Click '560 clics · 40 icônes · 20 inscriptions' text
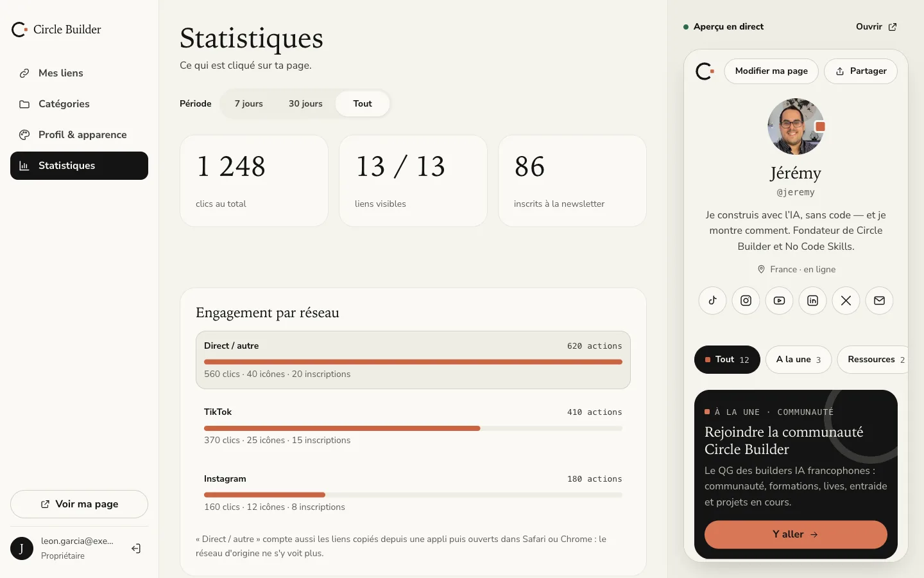 (x=277, y=374)
